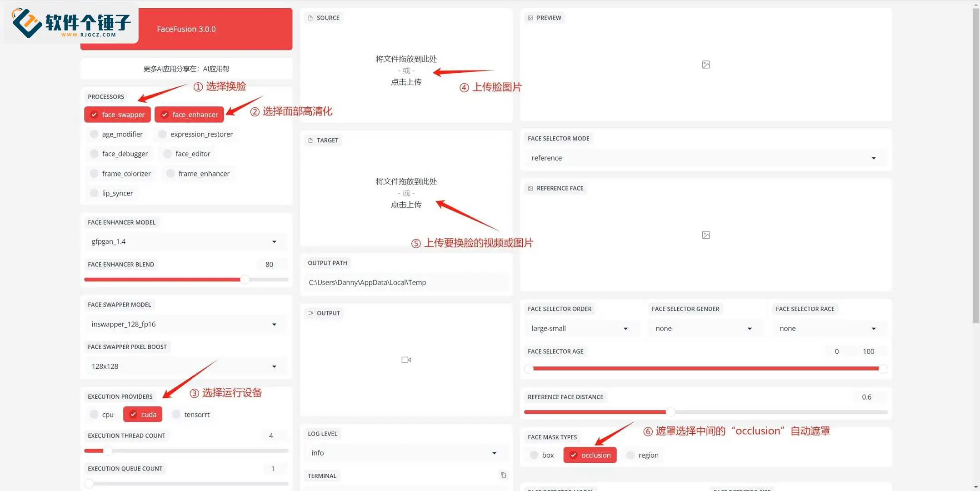Open the Face Enhancer Model dropdown gfpgan_1.4
The width and height of the screenshot is (980, 491).
[186, 241]
